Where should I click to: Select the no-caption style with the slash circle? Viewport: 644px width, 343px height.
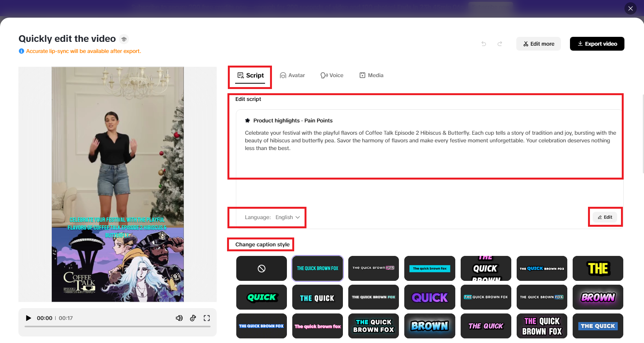262,269
